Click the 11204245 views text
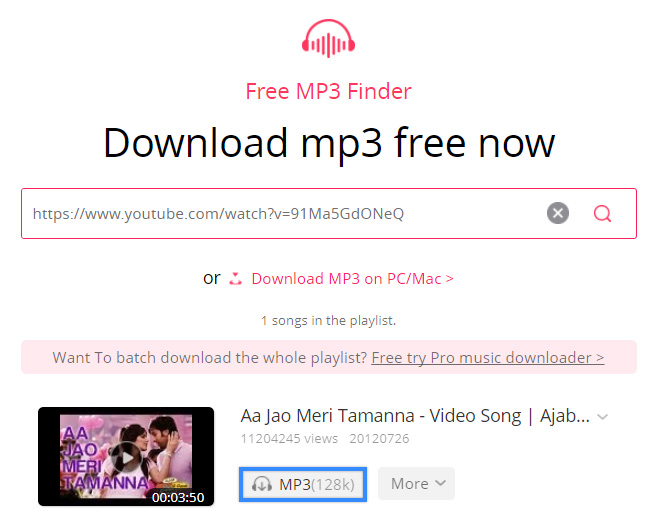Viewport: 660px width, 522px height. [x=289, y=439]
